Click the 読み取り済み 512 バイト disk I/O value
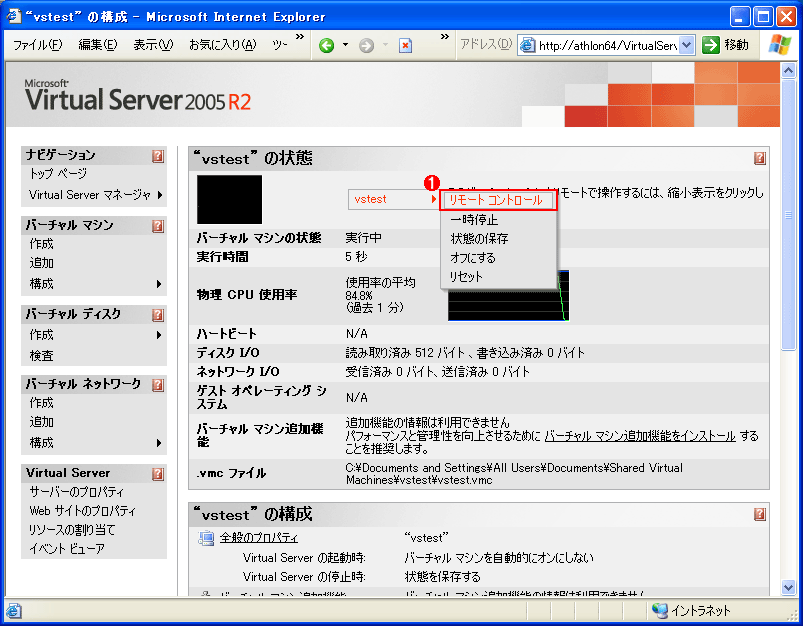The width and height of the screenshot is (803, 626). pyautogui.click(x=465, y=352)
